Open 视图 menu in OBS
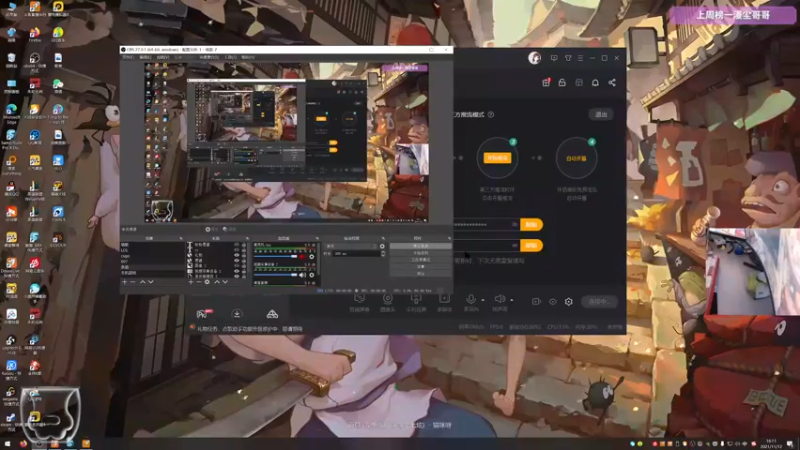Screen dimensions: 800x450 (x=163, y=57)
